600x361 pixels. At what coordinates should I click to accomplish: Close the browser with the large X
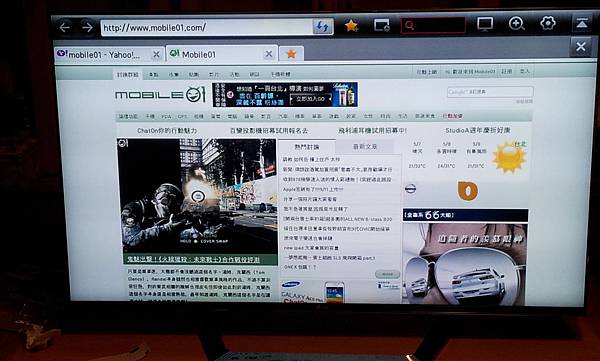pyautogui.click(x=580, y=47)
